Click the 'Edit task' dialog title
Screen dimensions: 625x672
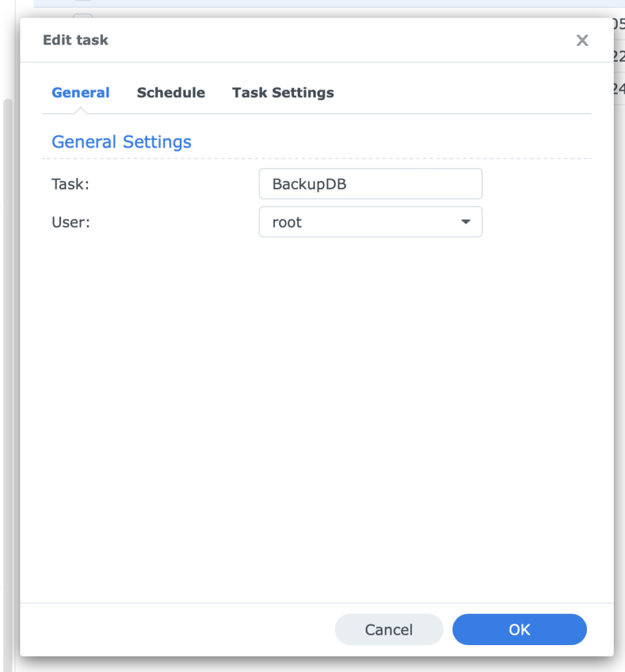click(x=75, y=40)
